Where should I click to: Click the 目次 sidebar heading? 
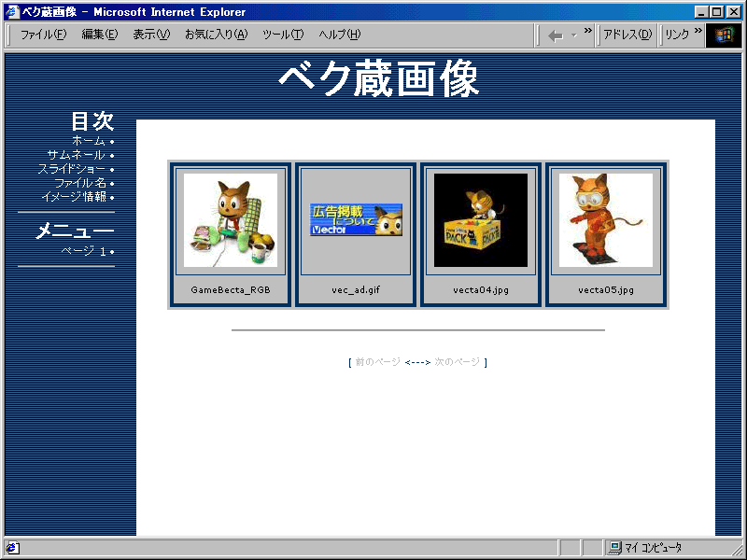coord(92,121)
